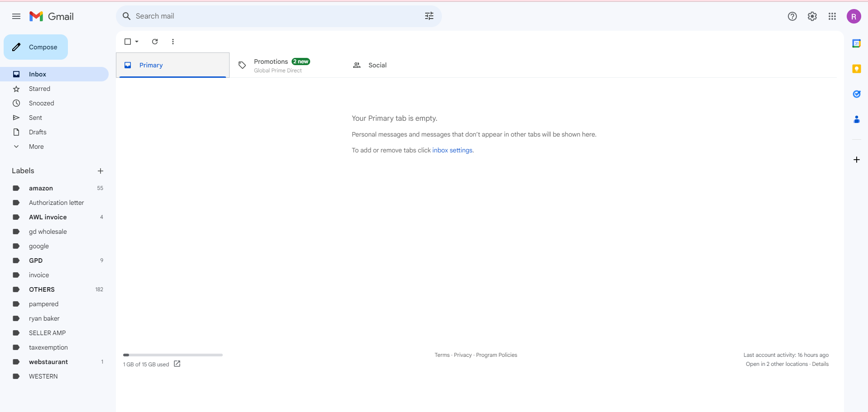The width and height of the screenshot is (868, 412).
Task: Click the storage usage progress bar
Action: tap(173, 355)
